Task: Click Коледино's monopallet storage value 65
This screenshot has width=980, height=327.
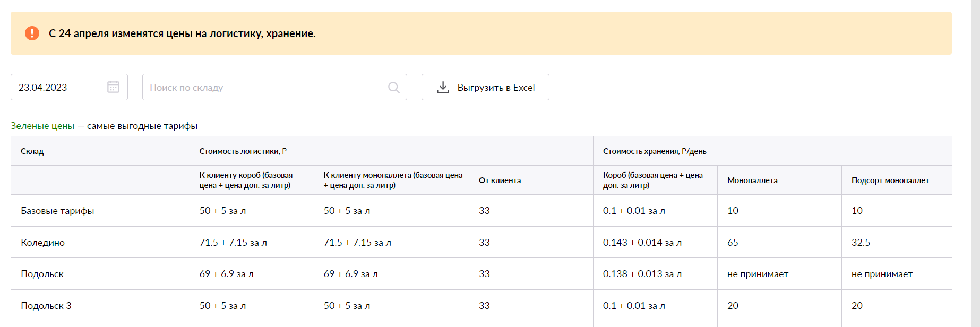Action: (x=733, y=243)
